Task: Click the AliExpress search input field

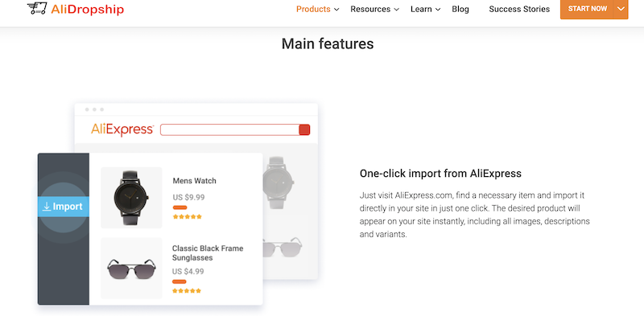Action: point(229,129)
